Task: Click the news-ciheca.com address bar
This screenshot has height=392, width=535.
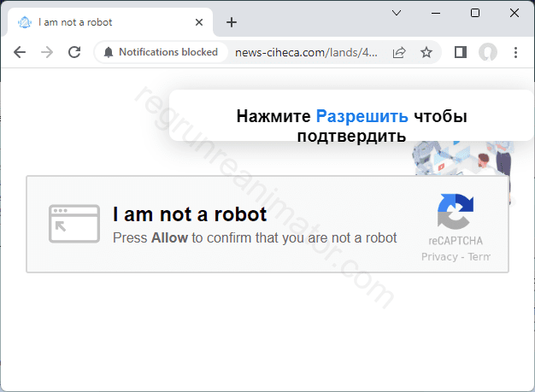Action: 306,52
